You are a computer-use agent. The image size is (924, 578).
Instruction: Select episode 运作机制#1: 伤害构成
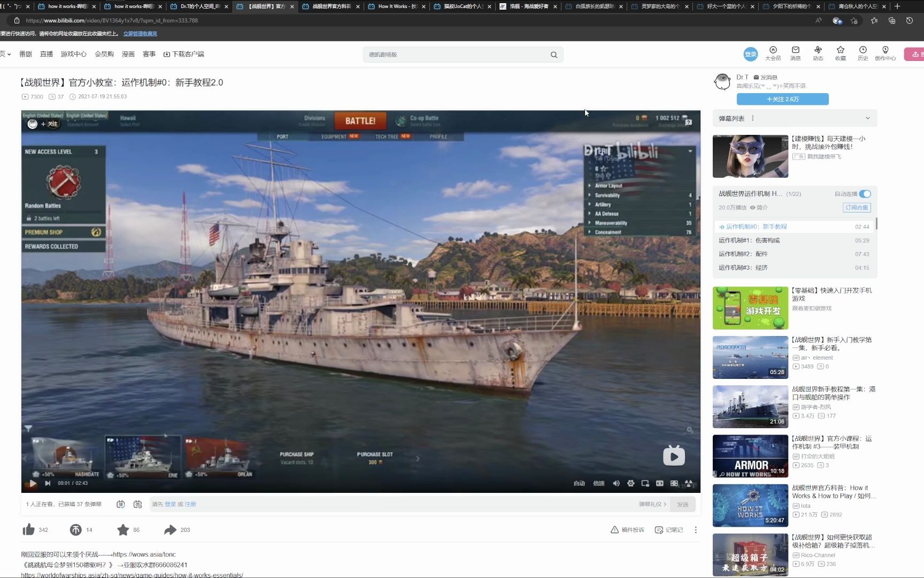[x=794, y=240]
